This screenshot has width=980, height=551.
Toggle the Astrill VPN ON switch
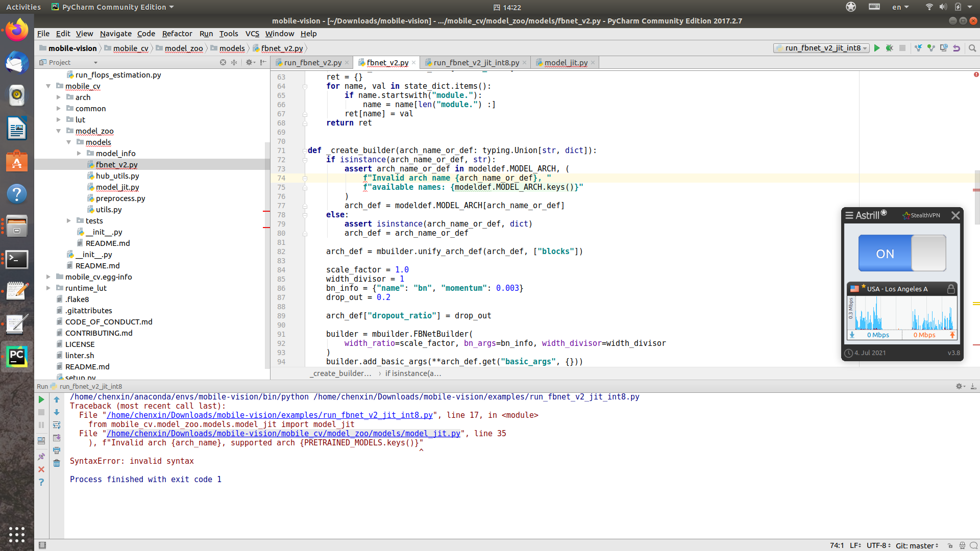(x=902, y=254)
